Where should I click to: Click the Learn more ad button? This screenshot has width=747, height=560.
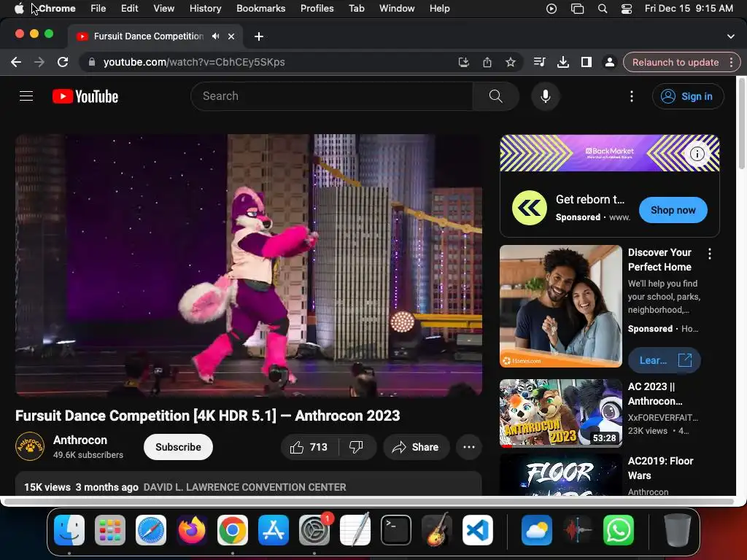pyautogui.click(x=664, y=360)
